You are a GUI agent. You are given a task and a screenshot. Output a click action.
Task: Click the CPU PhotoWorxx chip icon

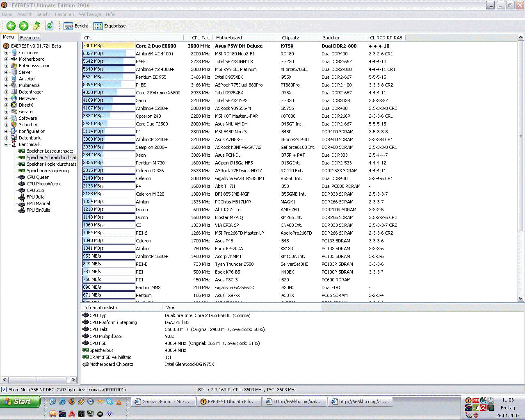22,184
